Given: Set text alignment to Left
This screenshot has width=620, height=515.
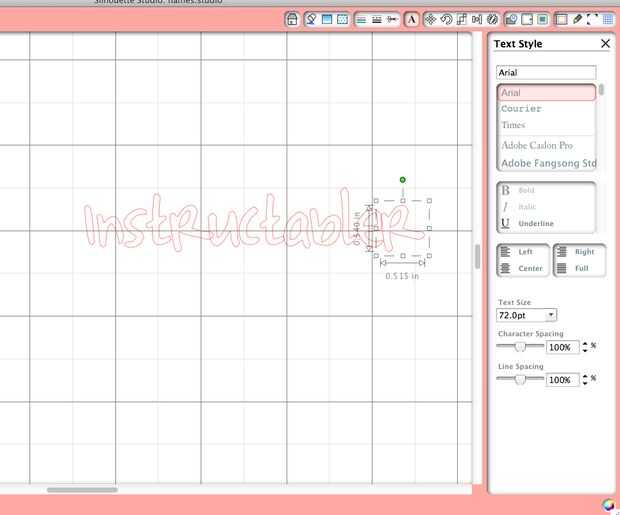Looking at the screenshot, I should click(x=516, y=252).
